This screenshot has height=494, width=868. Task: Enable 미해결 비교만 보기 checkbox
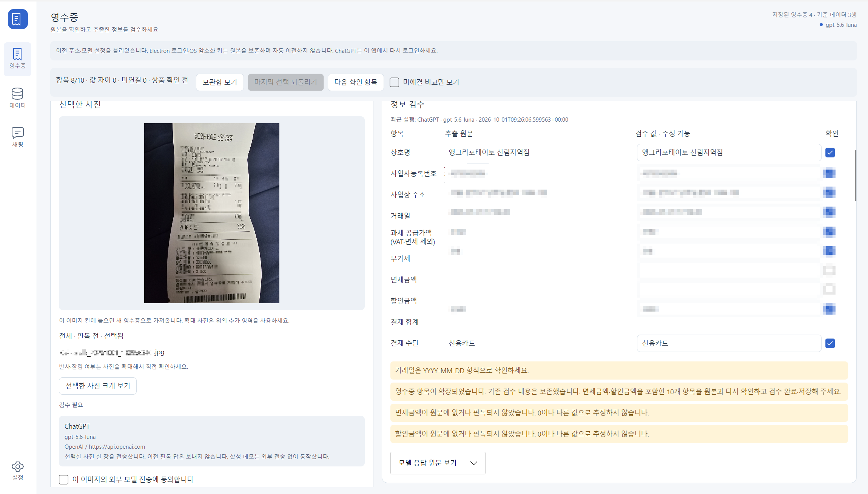[x=394, y=82]
